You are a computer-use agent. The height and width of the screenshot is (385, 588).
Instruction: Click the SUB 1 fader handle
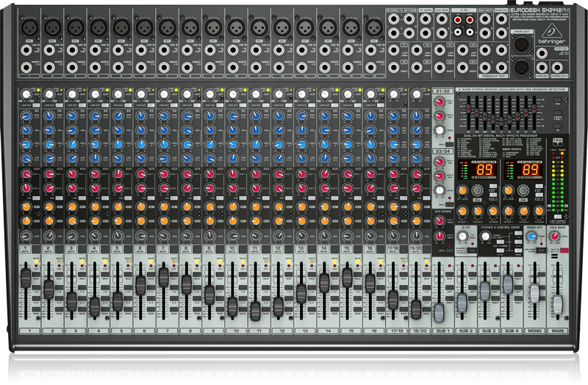440,312
